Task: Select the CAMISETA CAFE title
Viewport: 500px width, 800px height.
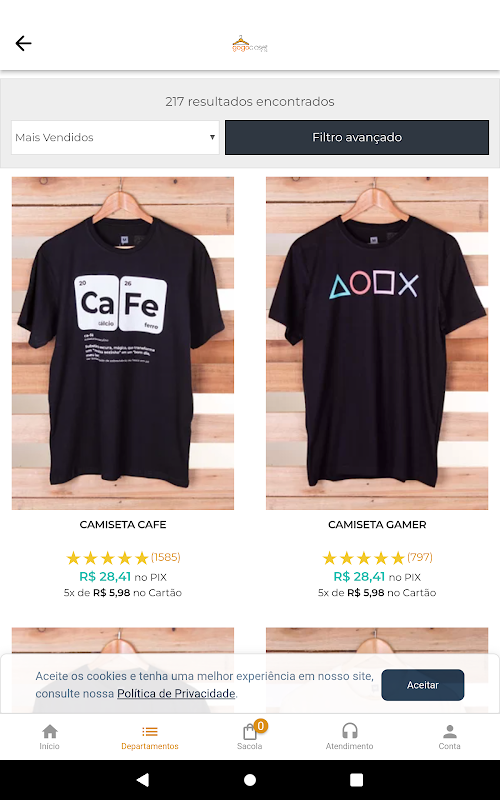Action: pos(123,524)
